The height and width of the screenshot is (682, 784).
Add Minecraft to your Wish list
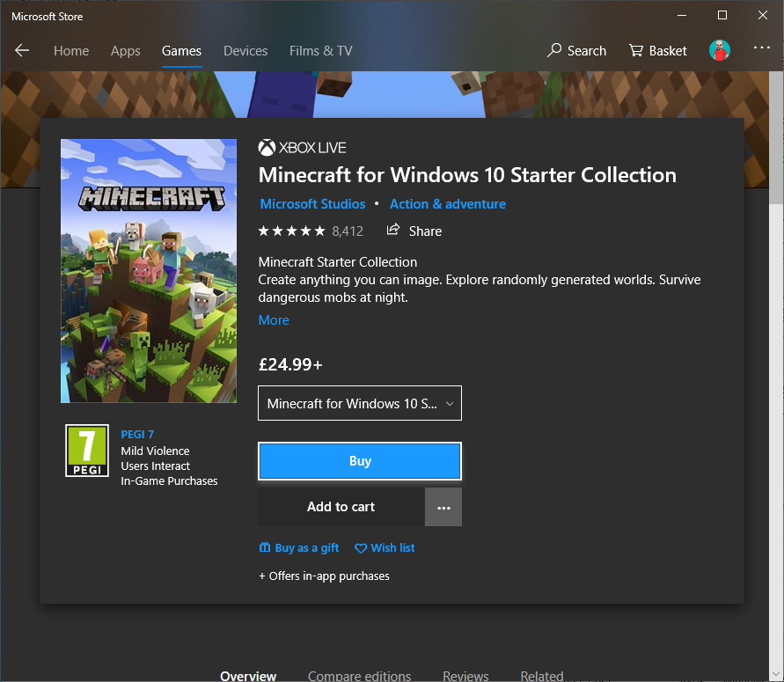click(385, 547)
